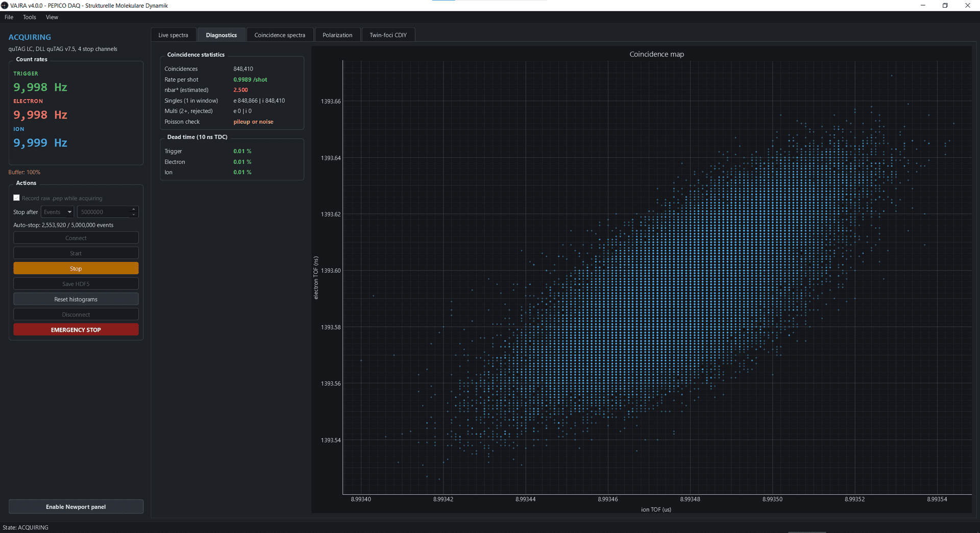Decrement the stop-after value with down arrow

point(134,215)
